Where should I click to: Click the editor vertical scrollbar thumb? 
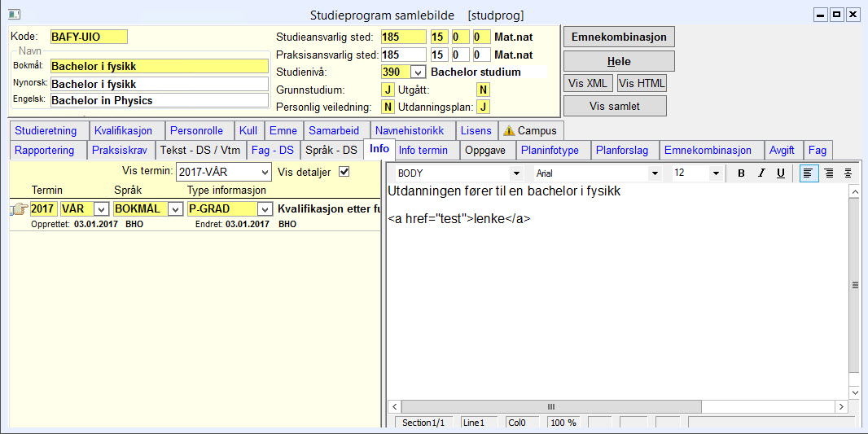[x=855, y=284]
